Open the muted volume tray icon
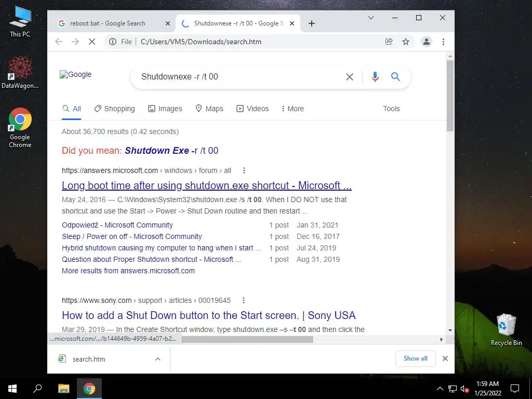532x399 pixels. (464, 389)
